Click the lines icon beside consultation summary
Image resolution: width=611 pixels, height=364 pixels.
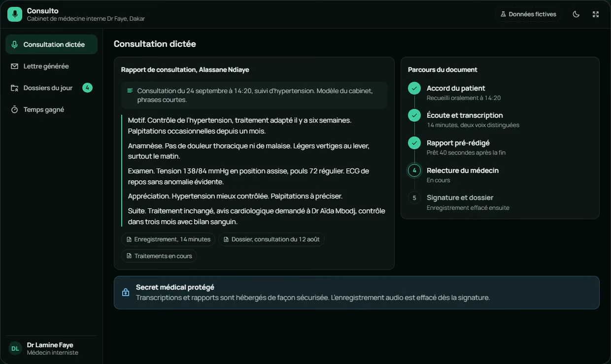130,91
